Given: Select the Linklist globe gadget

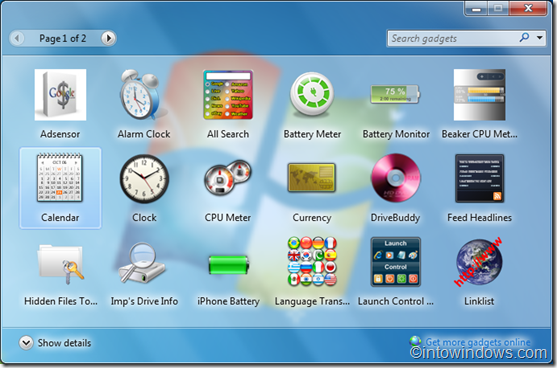Looking at the screenshot, I should pos(479,262).
